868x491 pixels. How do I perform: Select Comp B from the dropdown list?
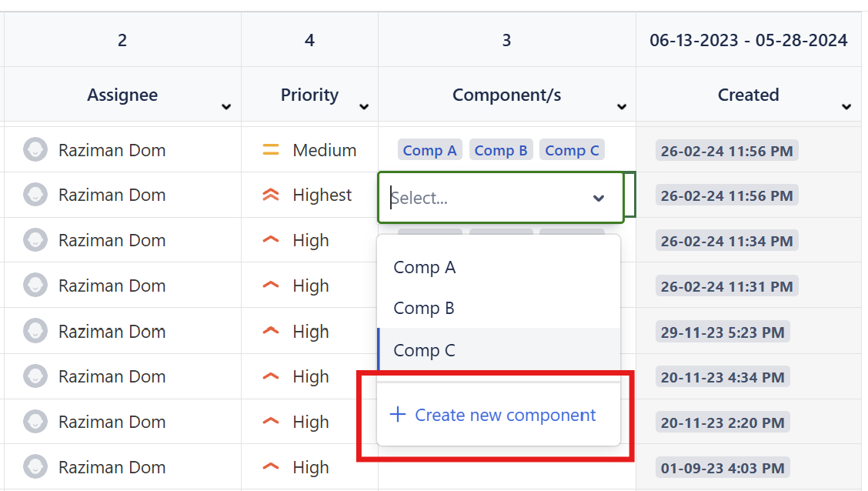tap(424, 308)
